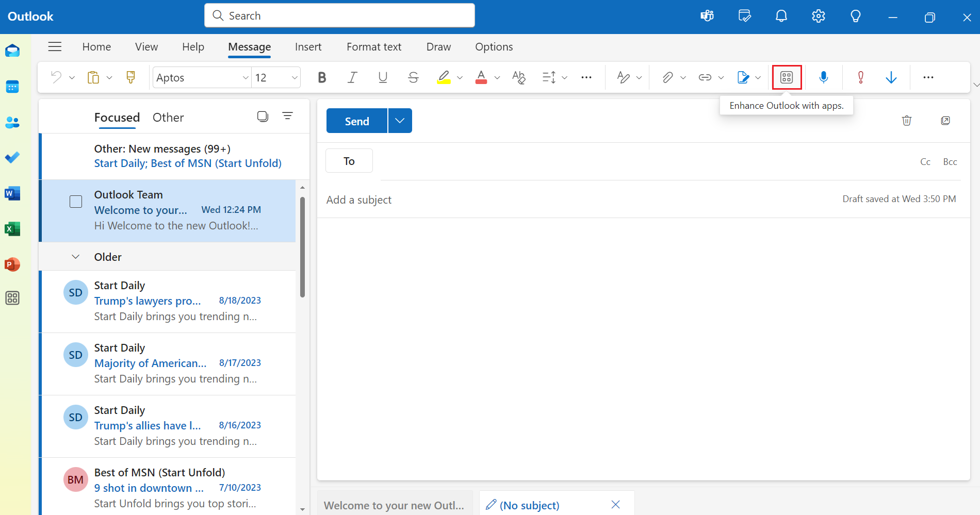Click the Send button
This screenshot has height=515, width=980.
pyautogui.click(x=357, y=121)
